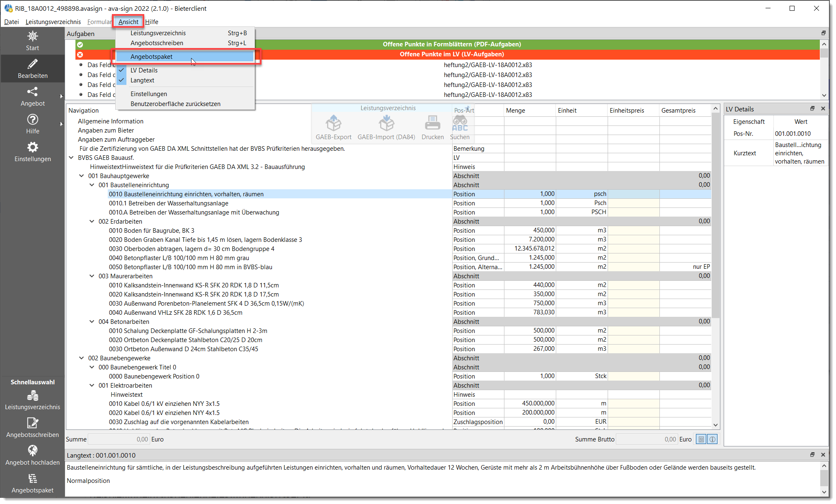
Task: Open Leistungsverzeichnis quick-select icon
Action: click(32, 395)
